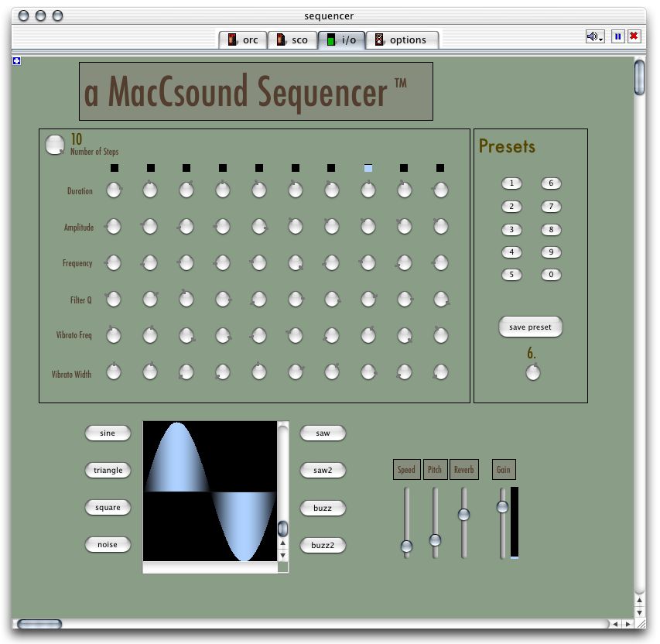Click the Frequency knob for step eight
Image resolution: width=660 pixels, height=644 pixels.
(368, 263)
